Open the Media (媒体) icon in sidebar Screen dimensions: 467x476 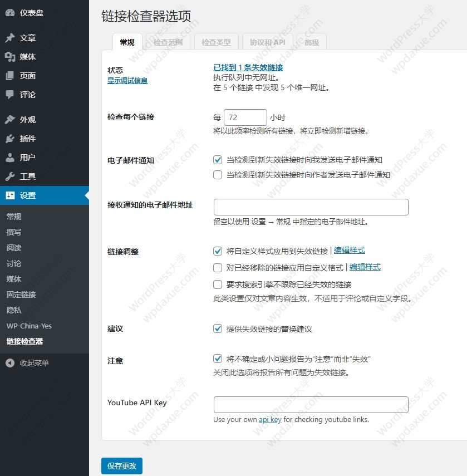pyautogui.click(x=10, y=57)
